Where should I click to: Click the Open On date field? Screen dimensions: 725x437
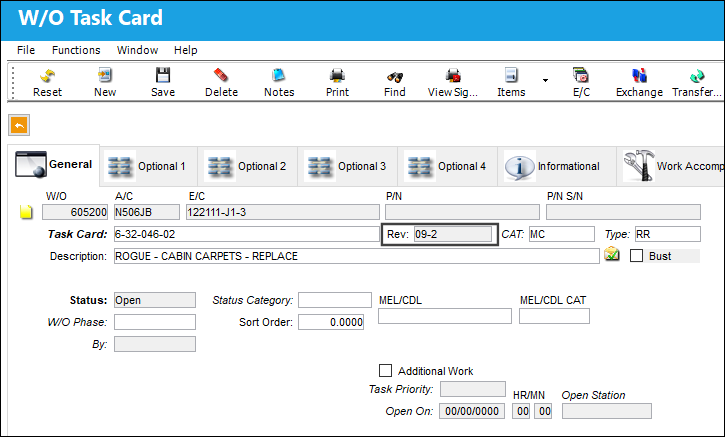[x=472, y=411]
